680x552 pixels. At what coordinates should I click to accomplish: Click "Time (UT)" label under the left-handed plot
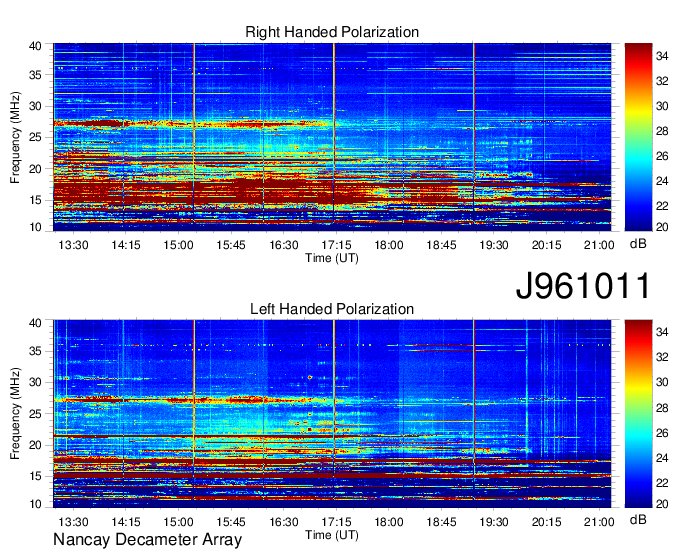[332, 535]
